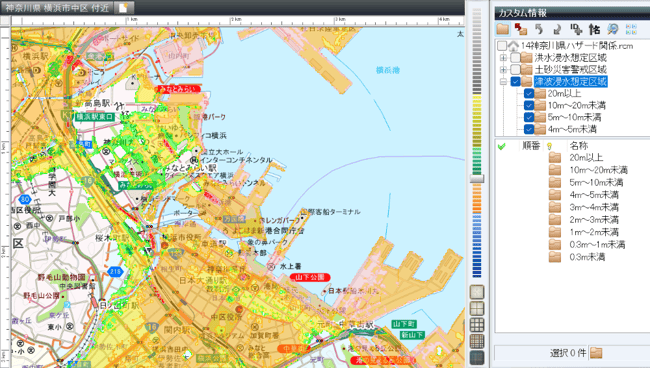Click the folder icon of the 土砂災害警戒区域 tree node
This screenshot has height=368, width=650.
[x=526, y=69]
